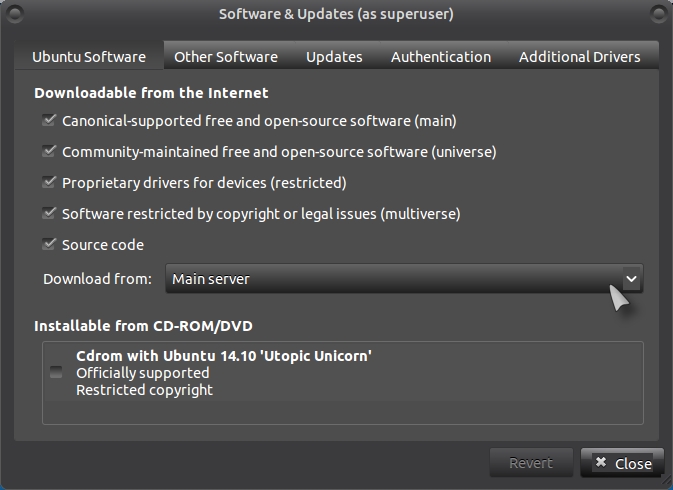Disable Proprietary drivers for devices (restricted)

[49, 183]
